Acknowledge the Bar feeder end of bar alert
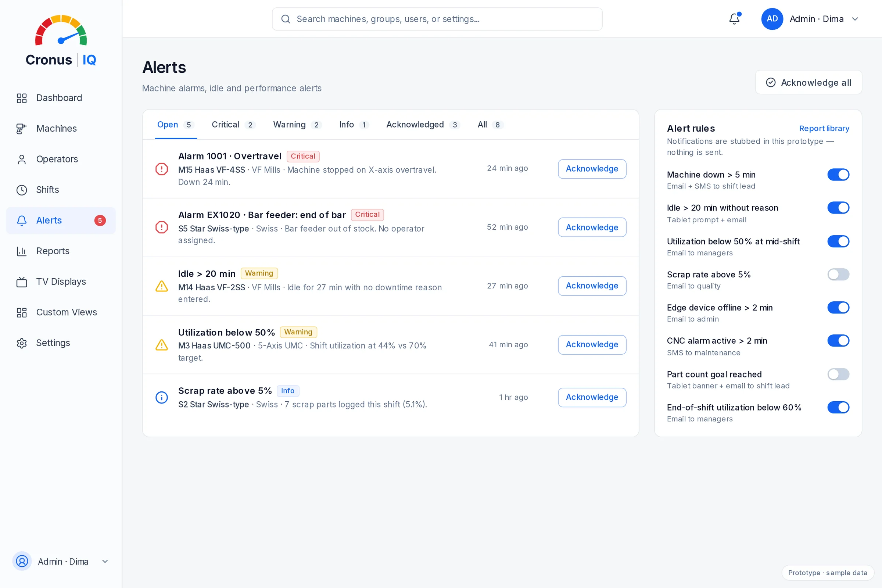The width and height of the screenshot is (882, 588). pyautogui.click(x=592, y=227)
